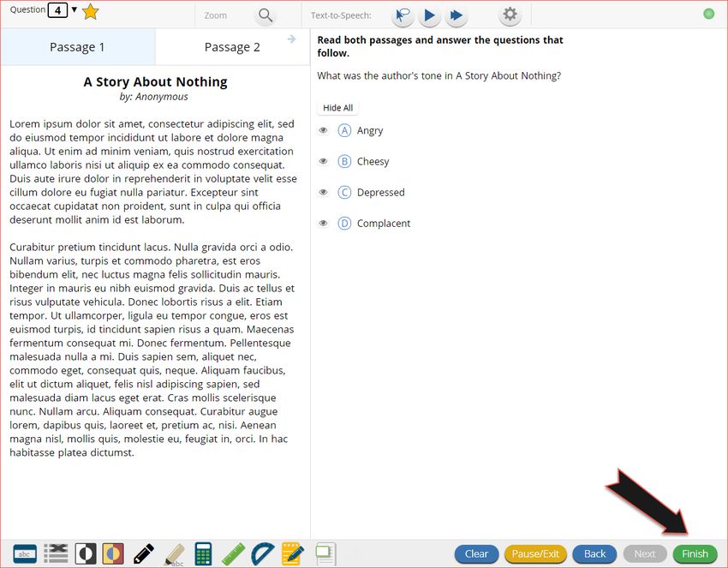Click the byline by: Anonymous
The width and height of the screenshot is (728, 568).
(153, 97)
